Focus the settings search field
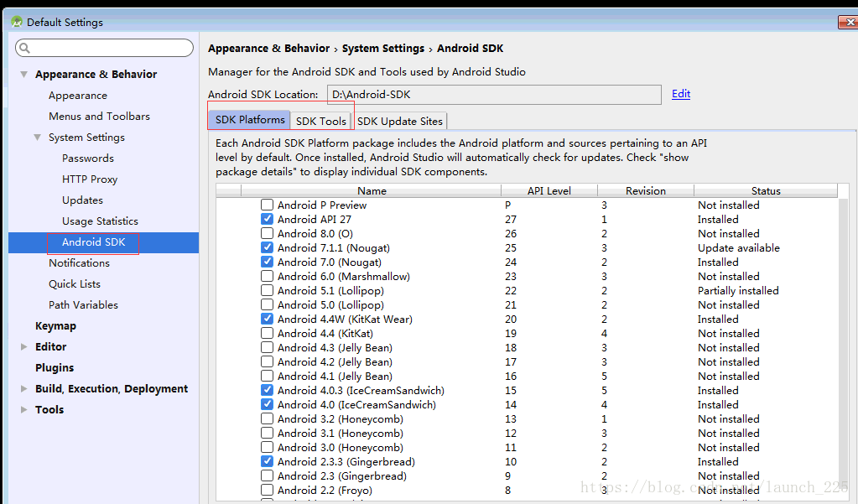The height and width of the screenshot is (504, 858). (x=104, y=48)
